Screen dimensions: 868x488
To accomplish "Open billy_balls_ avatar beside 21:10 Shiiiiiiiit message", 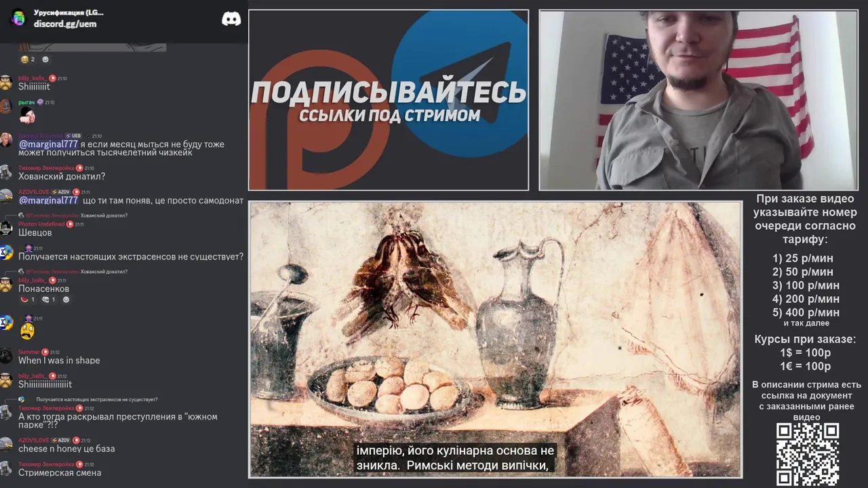I will [6, 82].
